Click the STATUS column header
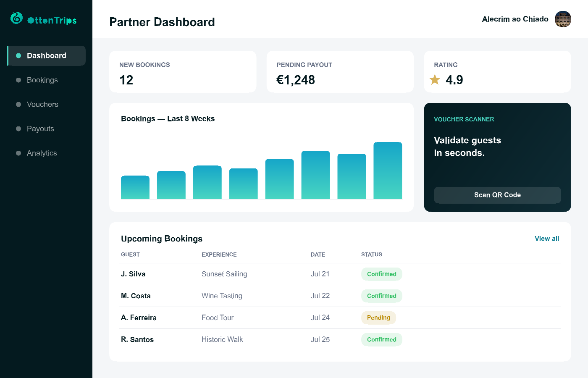Image resolution: width=588 pixels, height=378 pixels. (372, 255)
